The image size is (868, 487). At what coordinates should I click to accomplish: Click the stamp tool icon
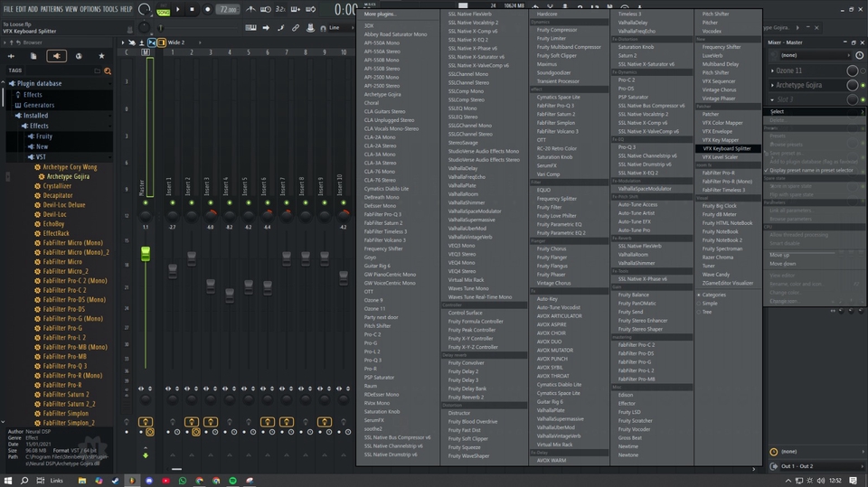pos(310,28)
